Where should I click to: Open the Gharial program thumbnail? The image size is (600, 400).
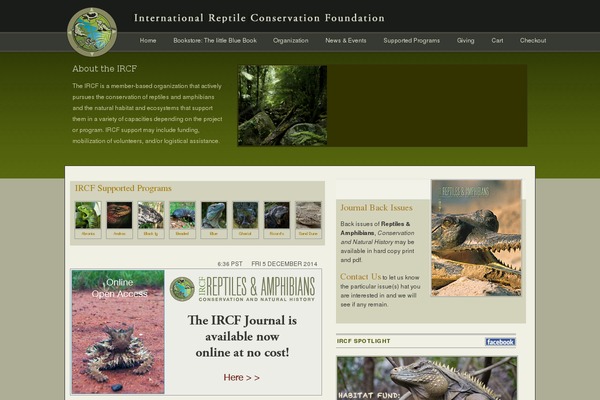[245, 215]
